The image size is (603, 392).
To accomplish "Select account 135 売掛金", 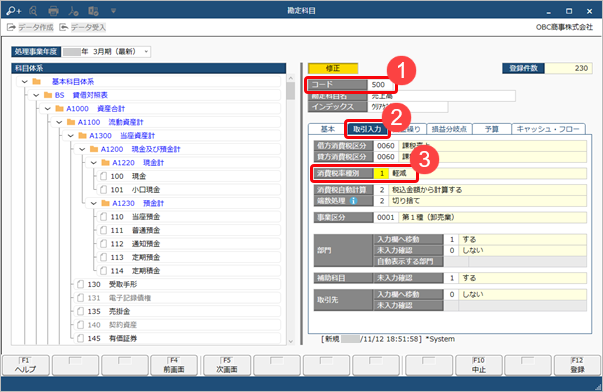I will pos(177,311).
